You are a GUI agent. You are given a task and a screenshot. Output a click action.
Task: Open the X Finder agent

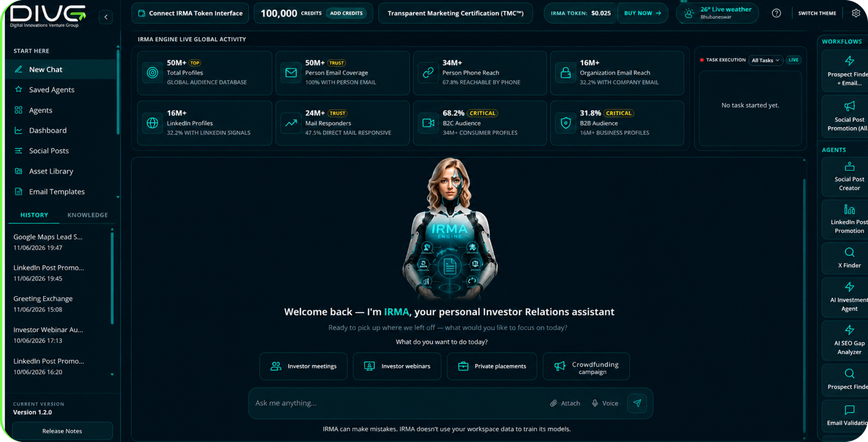(845, 258)
